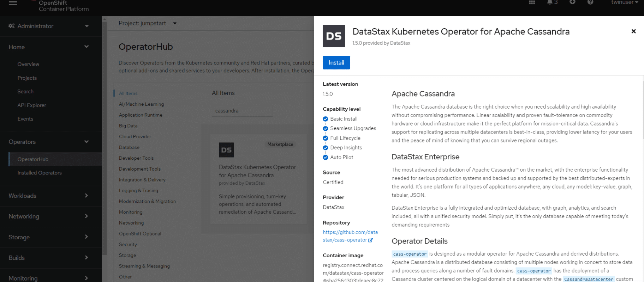Filter by Developer Tools category

pos(136,158)
